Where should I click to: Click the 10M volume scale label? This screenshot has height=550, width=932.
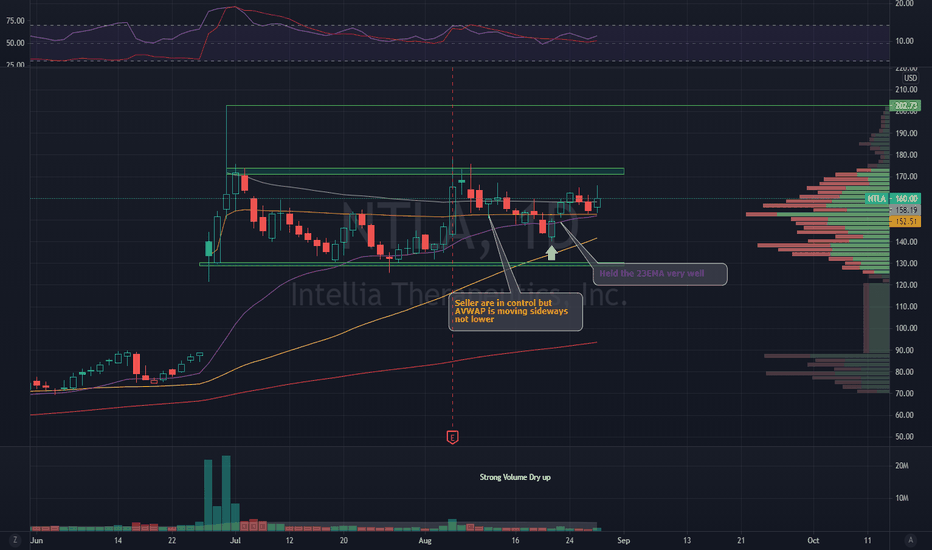tap(902, 498)
